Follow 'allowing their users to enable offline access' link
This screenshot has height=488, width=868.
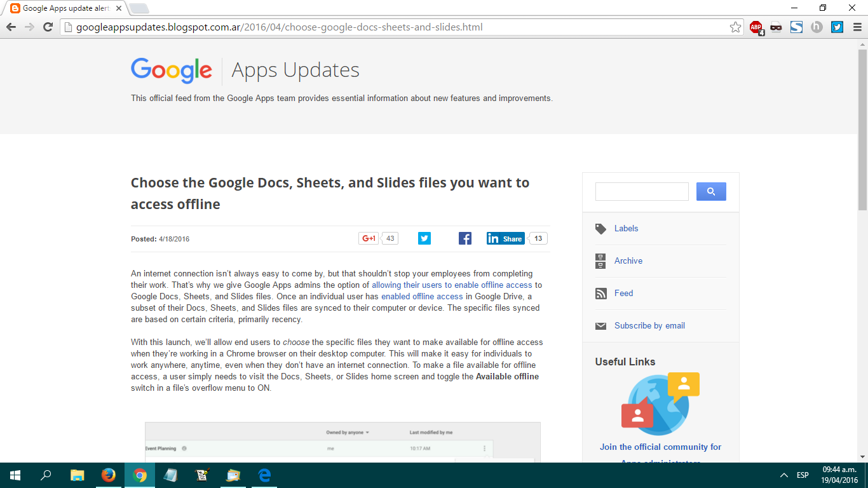(452, 285)
